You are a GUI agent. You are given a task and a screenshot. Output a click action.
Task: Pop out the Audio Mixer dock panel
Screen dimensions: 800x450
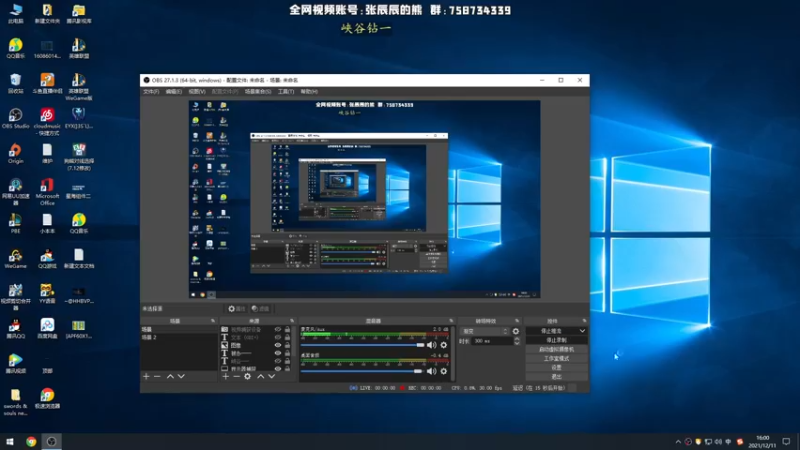click(x=451, y=321)
